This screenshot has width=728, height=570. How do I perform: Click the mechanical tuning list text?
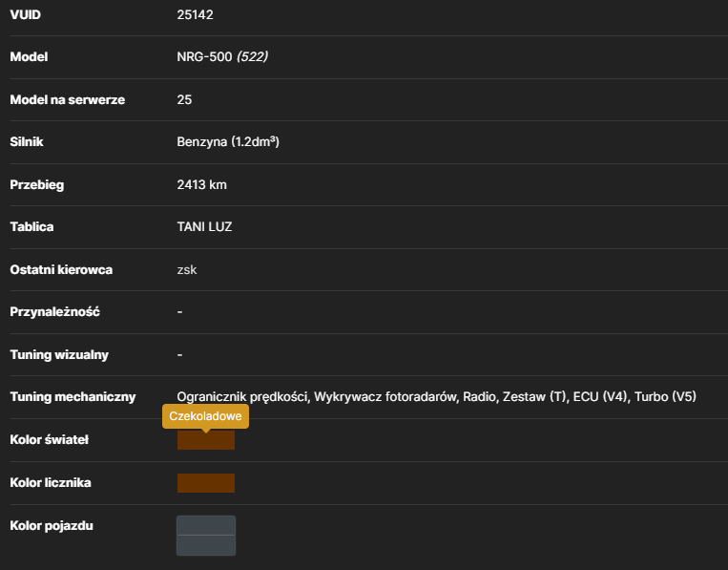(436, 397)
